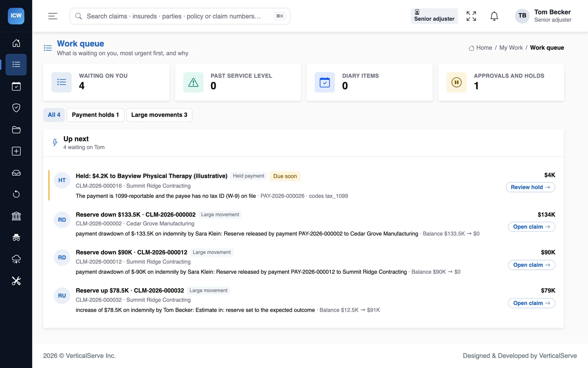
Task: Toggle fullscreen mode icon
Action: [471, 16]
